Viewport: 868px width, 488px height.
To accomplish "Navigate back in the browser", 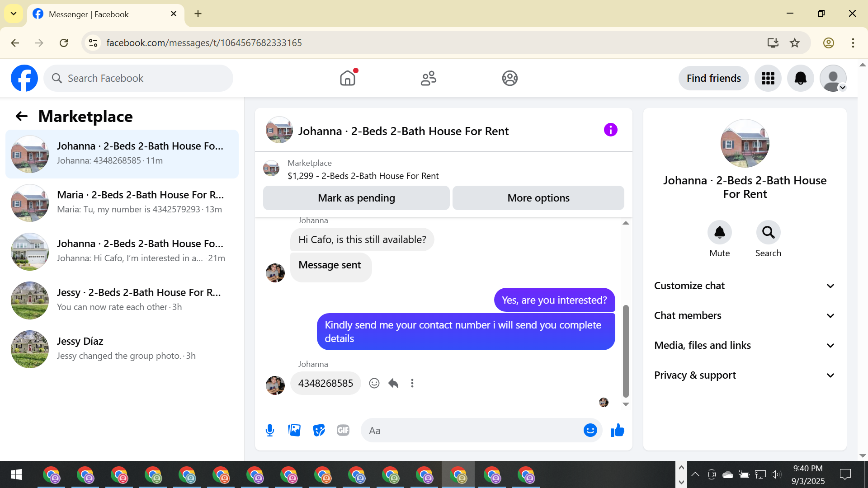I will 15,43.
